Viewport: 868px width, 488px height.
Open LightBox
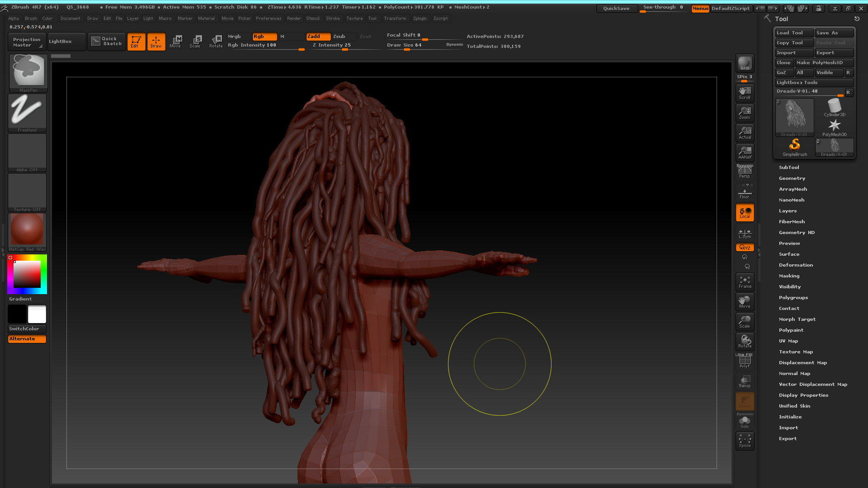66,41
